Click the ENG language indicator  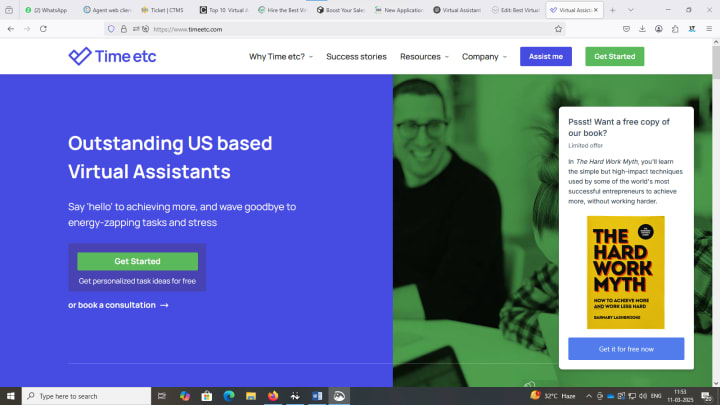tap(656, 396)
